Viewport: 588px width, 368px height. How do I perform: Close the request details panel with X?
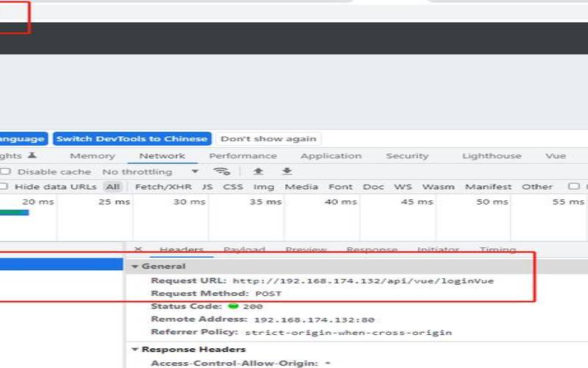pos(138,250)
